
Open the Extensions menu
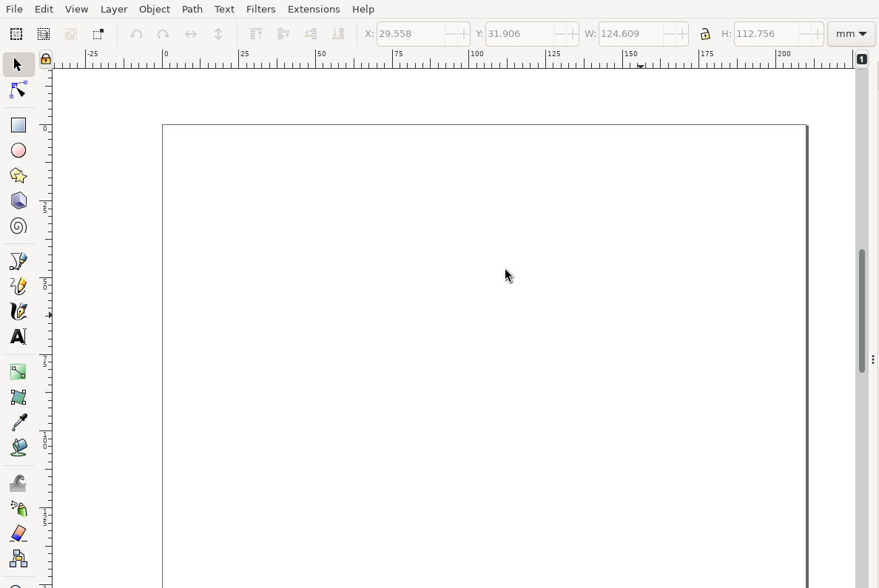(314, 9)
